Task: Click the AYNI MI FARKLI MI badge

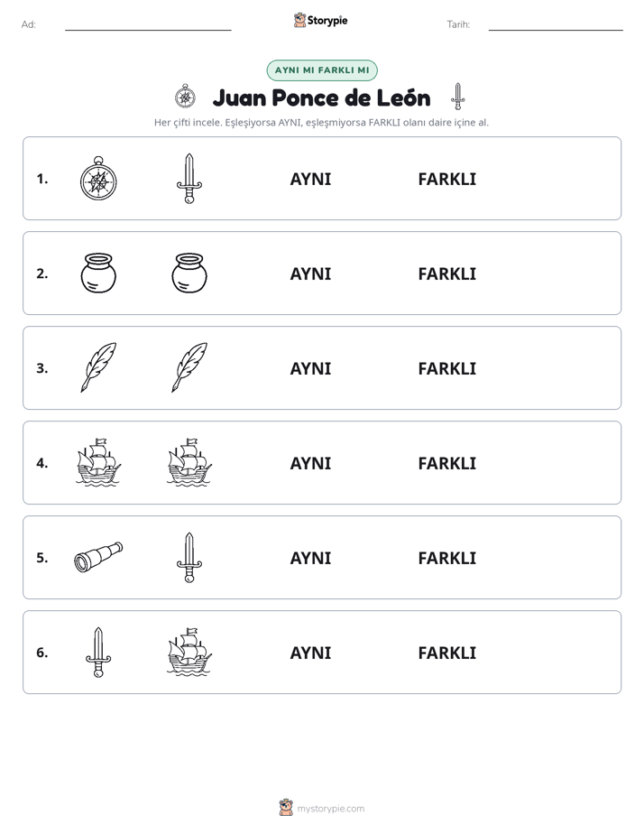Action: click(322, 70)
